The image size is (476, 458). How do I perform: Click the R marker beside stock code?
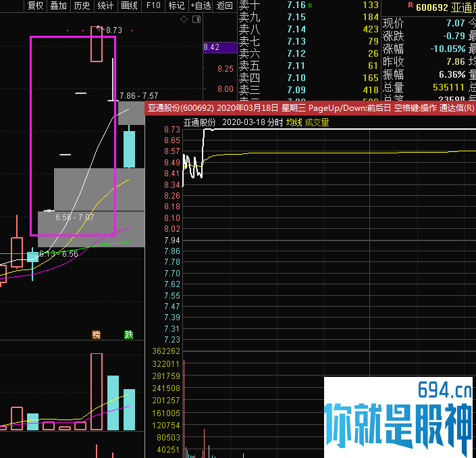[411, 5]
